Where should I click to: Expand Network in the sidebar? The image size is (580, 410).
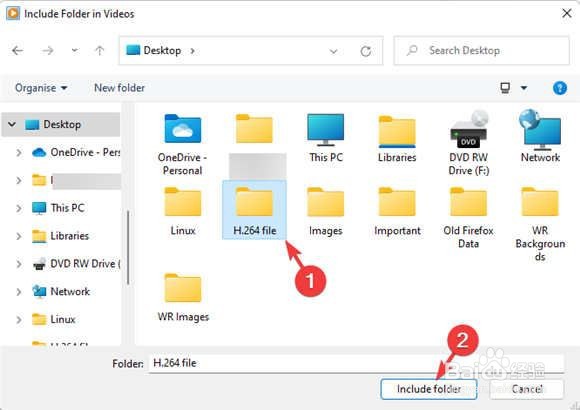pos(18,292)
